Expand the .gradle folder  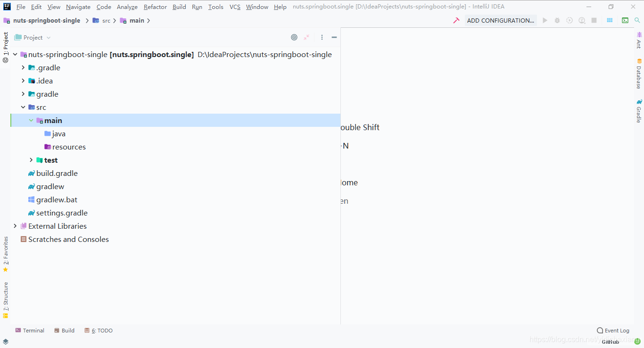pyautogui.click(x=23, y=67)
